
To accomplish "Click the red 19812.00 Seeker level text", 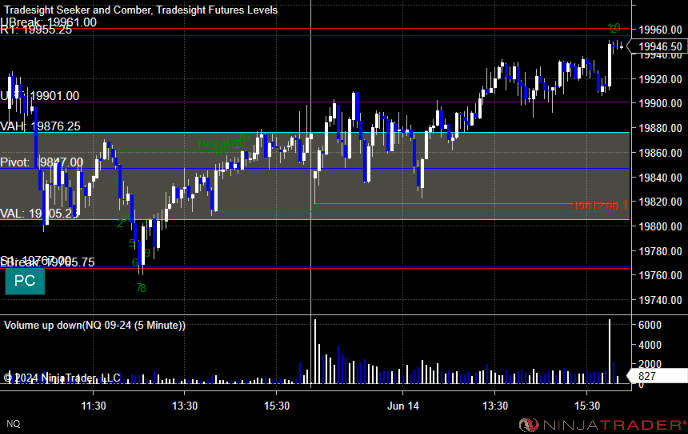I will coord(595,206).
